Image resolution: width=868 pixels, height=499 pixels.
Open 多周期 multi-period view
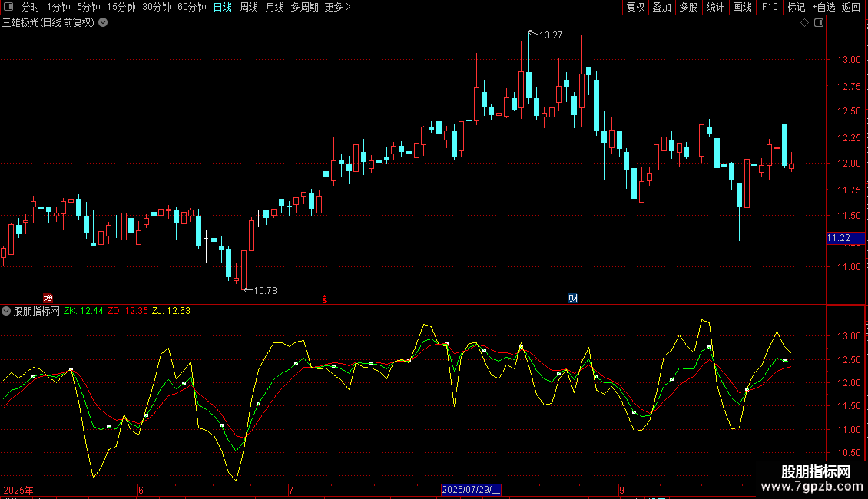coord(304,7)
